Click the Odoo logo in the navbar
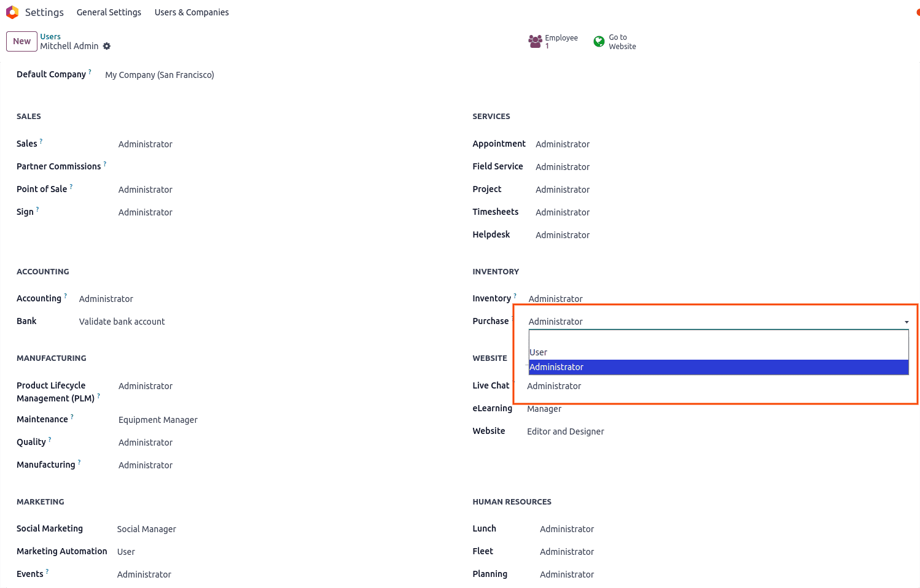This screenshot has width=920, height=588. tap(12, 12)
